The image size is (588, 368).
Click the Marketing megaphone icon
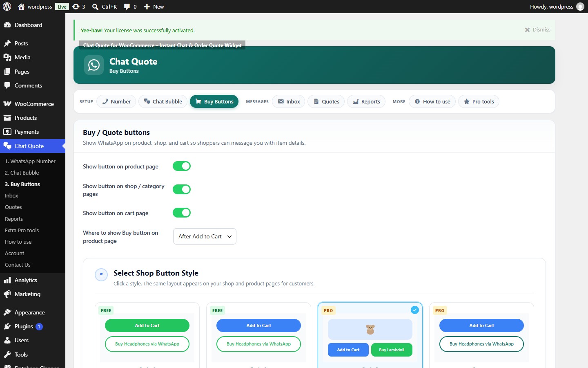[x=7, y=294]
